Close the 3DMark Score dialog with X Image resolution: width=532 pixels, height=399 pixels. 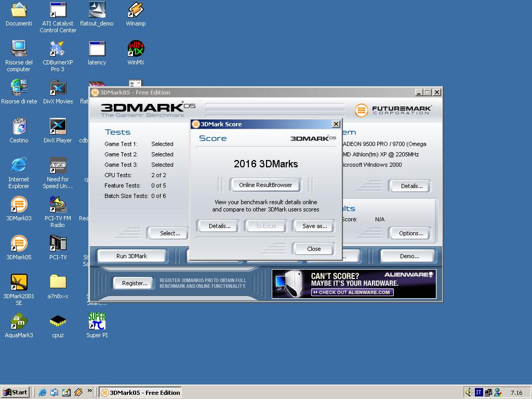[x=336, y=124]
